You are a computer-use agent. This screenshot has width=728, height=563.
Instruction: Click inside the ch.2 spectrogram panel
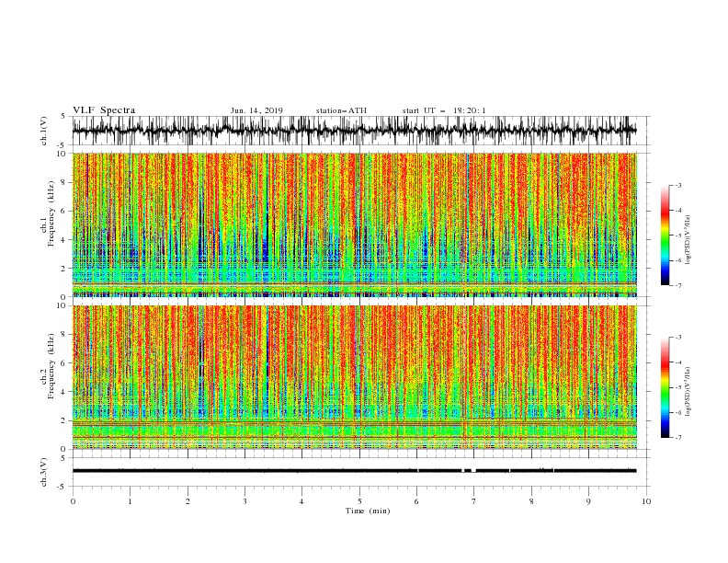[354, 377]
